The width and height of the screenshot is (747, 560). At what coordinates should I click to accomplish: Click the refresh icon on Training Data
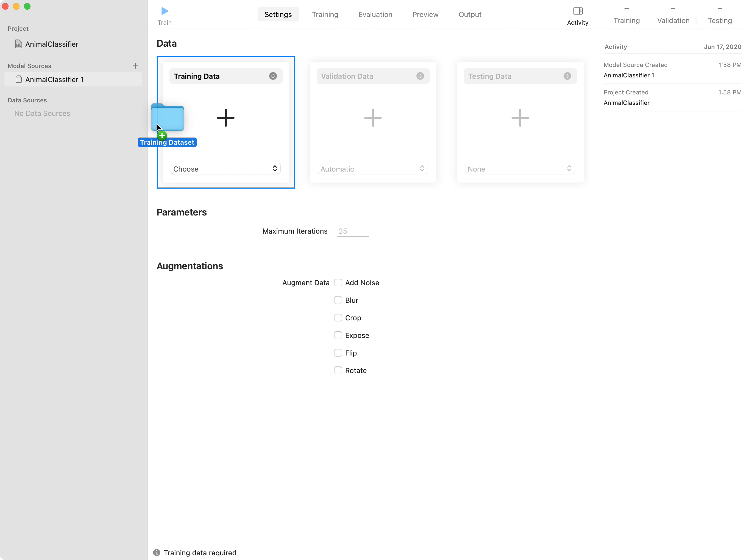tap(273, 76)
